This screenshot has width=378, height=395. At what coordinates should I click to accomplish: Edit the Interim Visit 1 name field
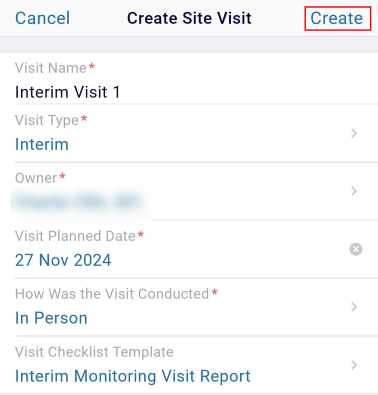pos(67,92)
